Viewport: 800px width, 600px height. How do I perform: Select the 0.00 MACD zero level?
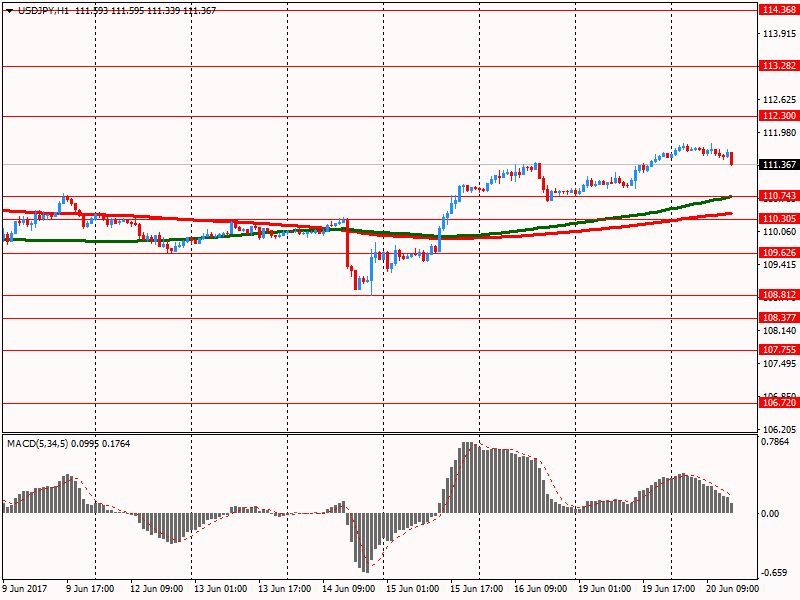tap(770, 514)
